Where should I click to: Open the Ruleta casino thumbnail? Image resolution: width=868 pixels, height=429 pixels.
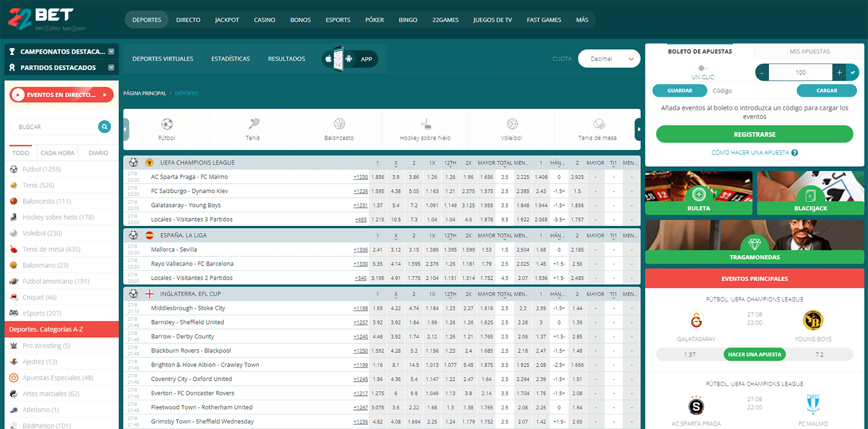(699, 193)
